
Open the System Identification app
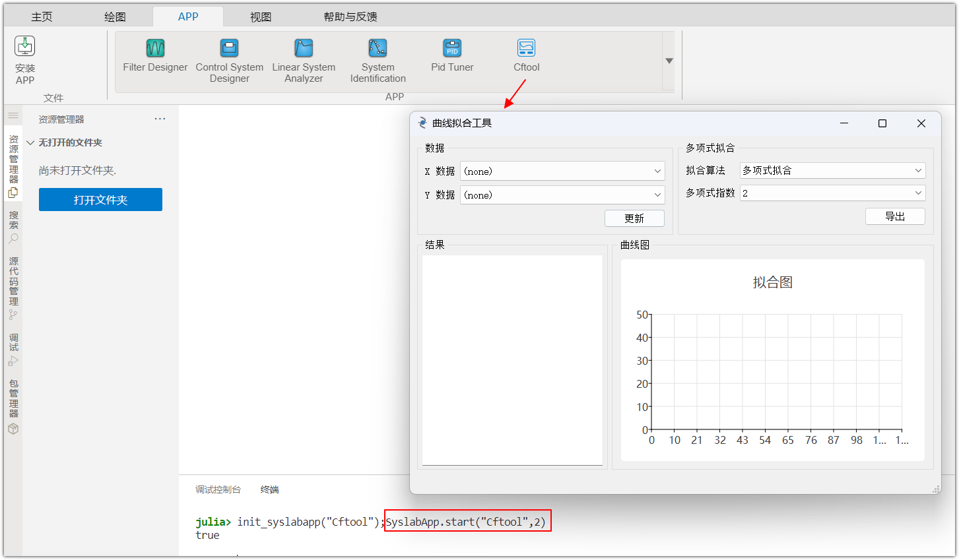pos(378,61)
